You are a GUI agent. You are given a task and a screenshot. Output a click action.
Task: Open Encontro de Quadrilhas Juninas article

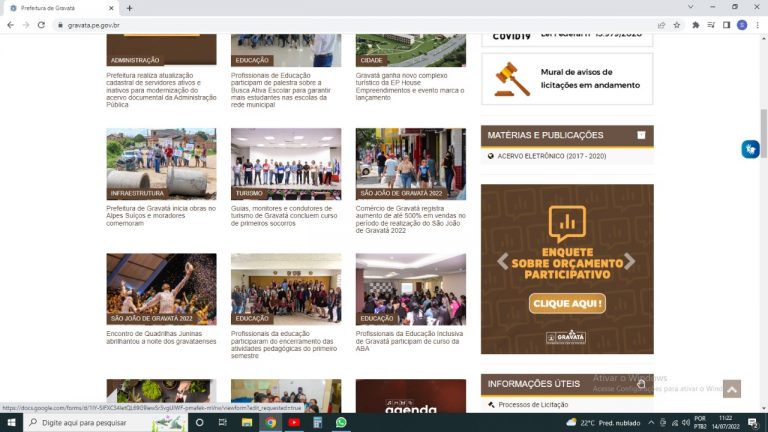click(x=161, y=337)
